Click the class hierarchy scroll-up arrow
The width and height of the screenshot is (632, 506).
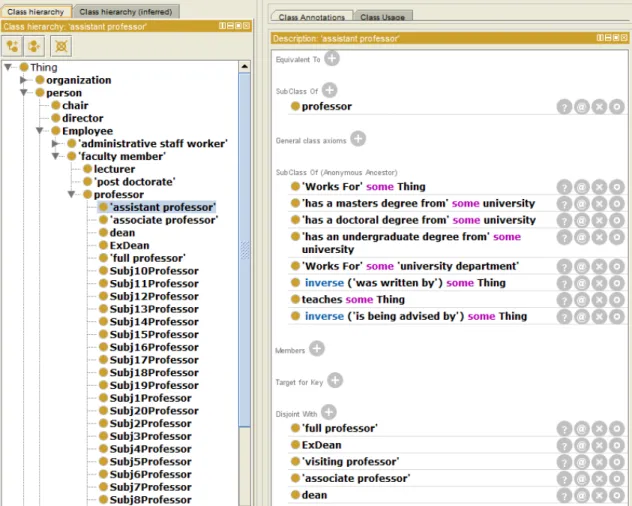(x=245, y=67)
